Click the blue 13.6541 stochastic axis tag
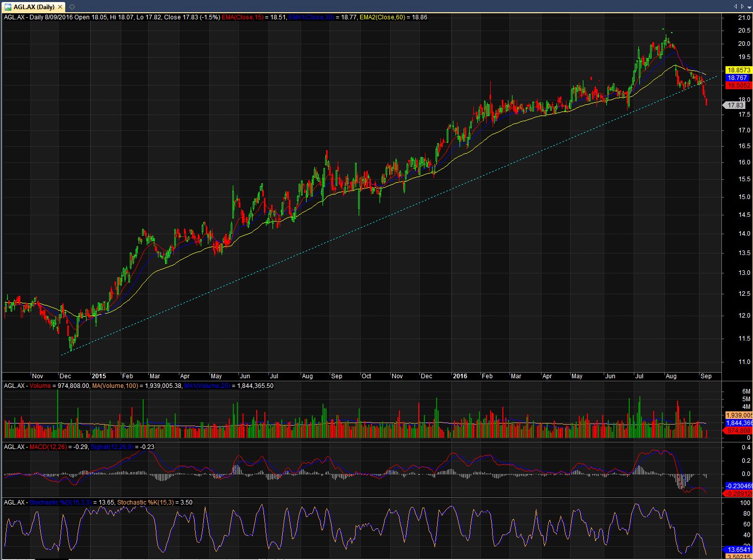 coord(738,550)
